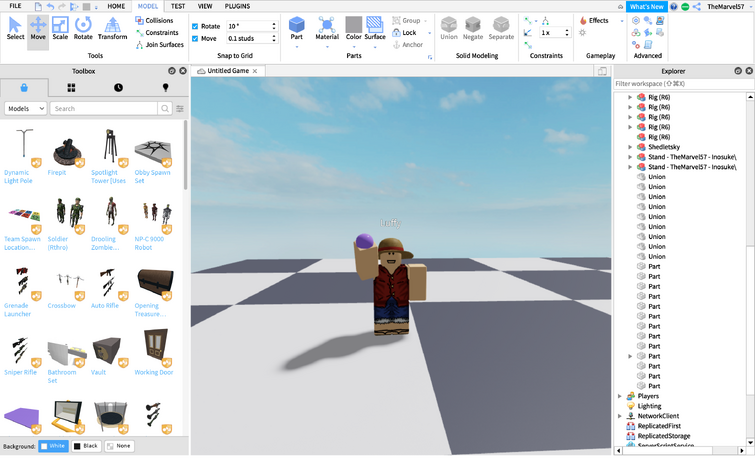755x472 pixels.
Task: Open the Working Door model link
Action: [154, 372]
